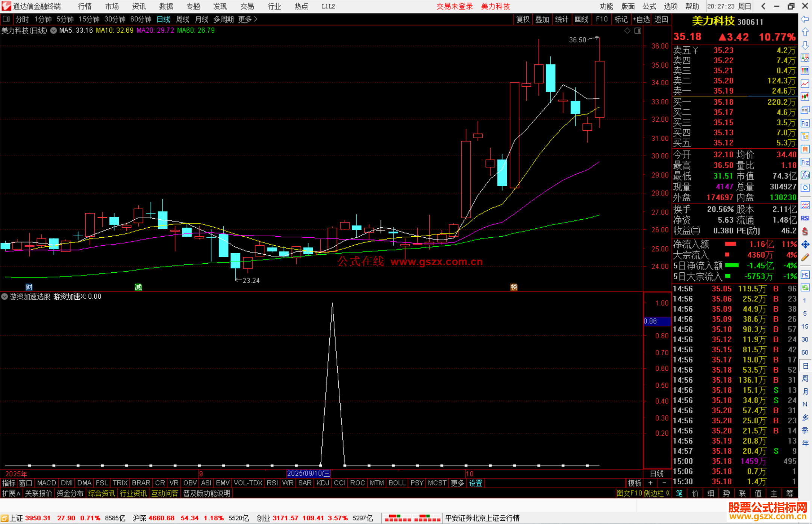Select the MACD indicator tab
The image size is (812, 524).
click(x=47, y=483)
